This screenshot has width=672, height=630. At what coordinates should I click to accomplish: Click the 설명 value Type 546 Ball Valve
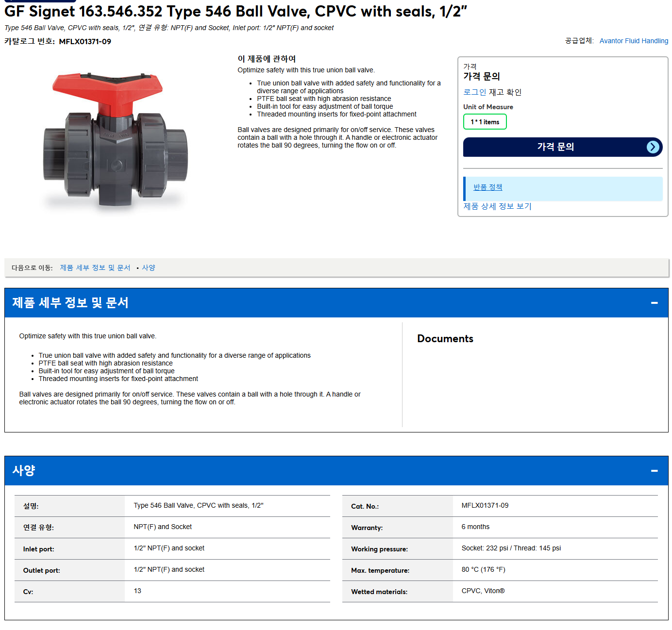[x=199, y=505]
